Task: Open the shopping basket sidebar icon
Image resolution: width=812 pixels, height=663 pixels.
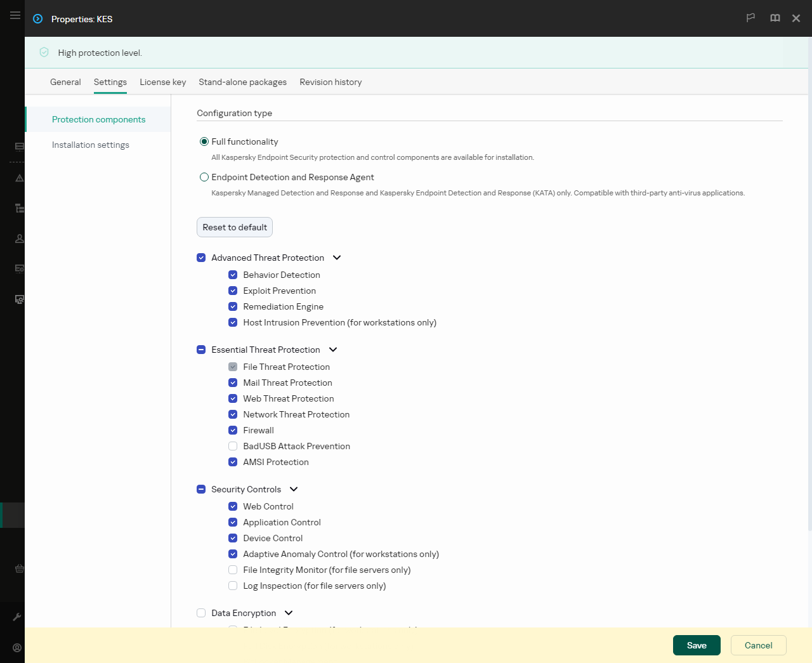Action: [x=19, y=568]
